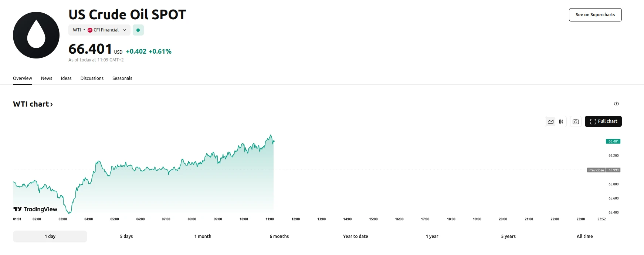This screenshot has height=255, width=644.
Task: Open the Discussions tab
Action: click(92, 78)
